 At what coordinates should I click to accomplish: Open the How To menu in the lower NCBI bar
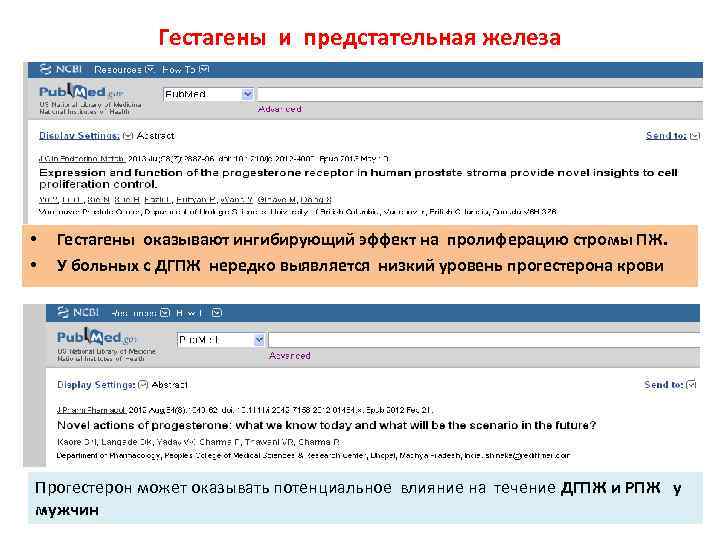(199, 313)
